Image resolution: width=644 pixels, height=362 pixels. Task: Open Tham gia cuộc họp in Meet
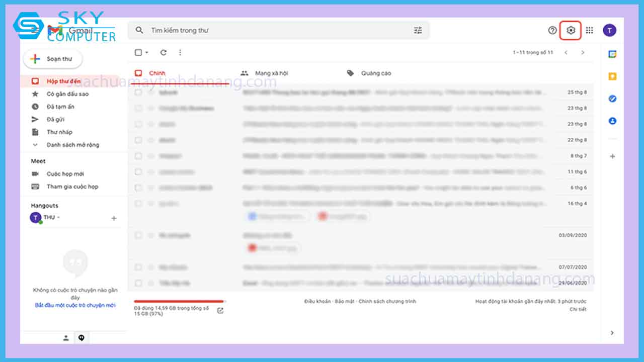[x=72, y=187]
